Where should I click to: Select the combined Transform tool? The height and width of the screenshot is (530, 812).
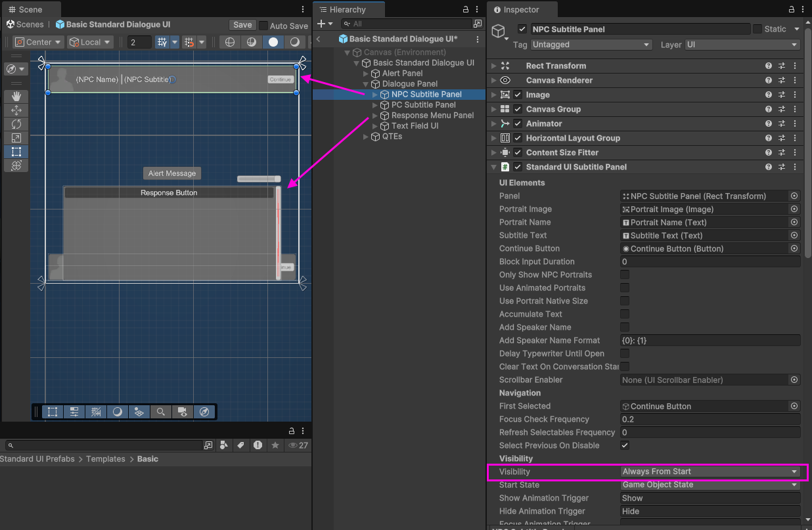(x=16, y=166)
